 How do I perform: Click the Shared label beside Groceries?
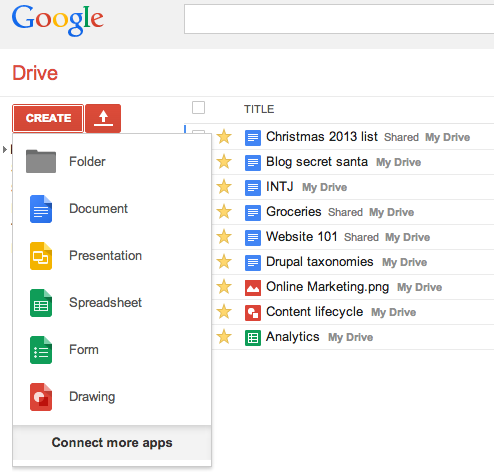click(345, 212)
